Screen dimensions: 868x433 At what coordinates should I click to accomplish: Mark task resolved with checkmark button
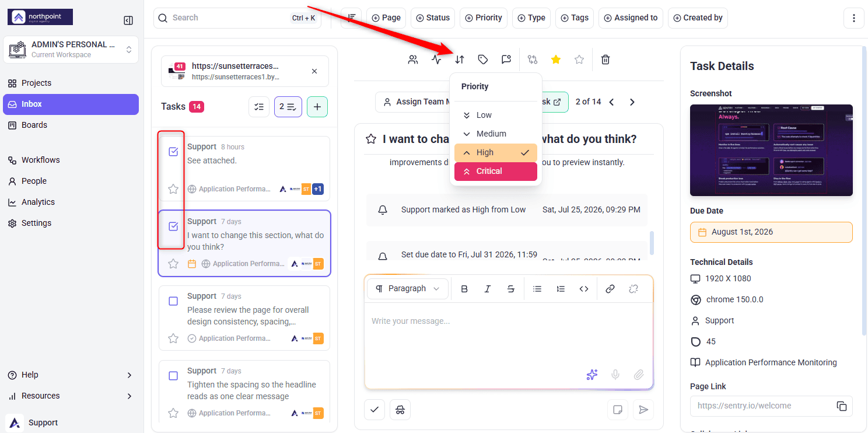click(x=374, y=410)
